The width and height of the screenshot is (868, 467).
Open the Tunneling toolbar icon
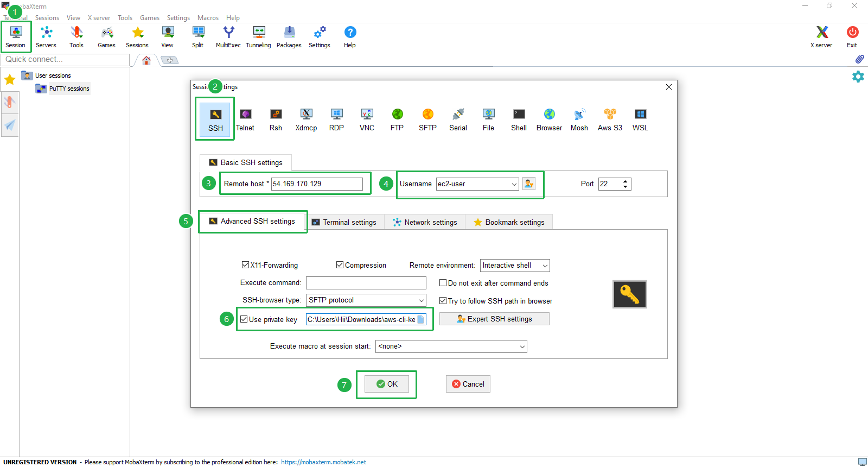(259, 37)
